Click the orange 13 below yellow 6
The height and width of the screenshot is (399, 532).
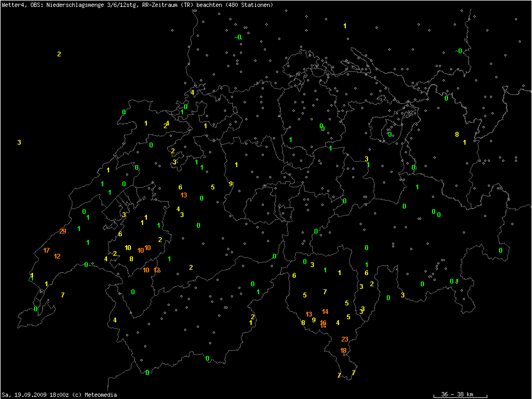(184, 195)
